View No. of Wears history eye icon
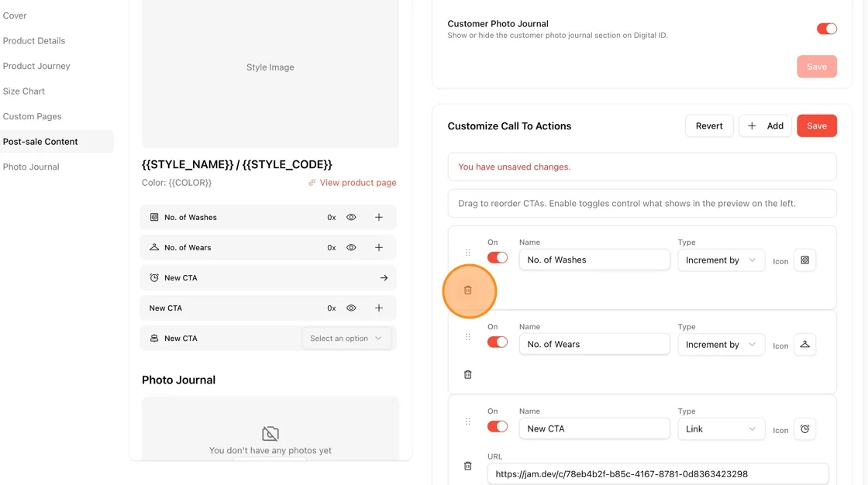This screenshot has height=485, width=868. point(351,247)
